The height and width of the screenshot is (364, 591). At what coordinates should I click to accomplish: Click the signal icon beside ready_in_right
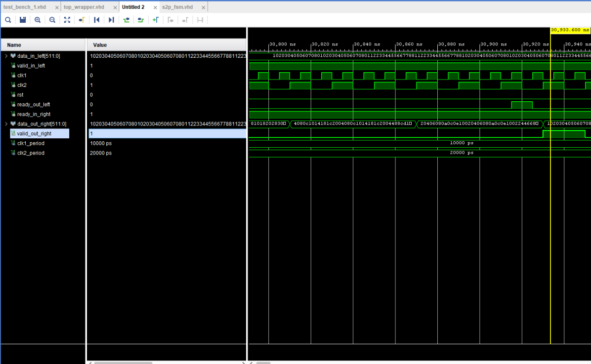(13, 114)
